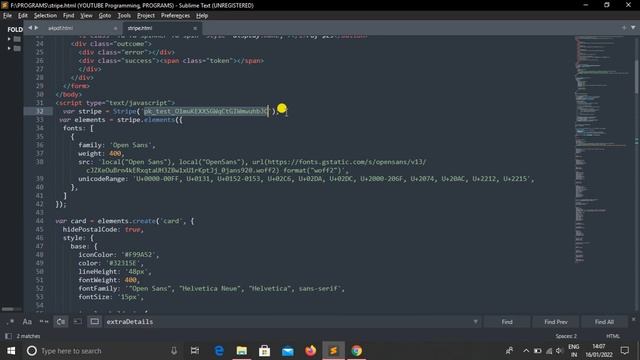The height and width of the screenshot is (360, 640).
Task: Switch to the first tab left of stripe.html
Action: [80, 28]
